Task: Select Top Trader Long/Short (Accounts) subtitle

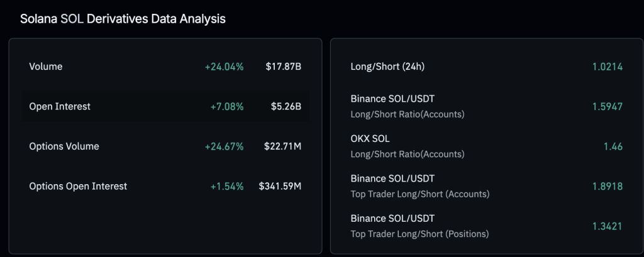Action: [419, 194]
